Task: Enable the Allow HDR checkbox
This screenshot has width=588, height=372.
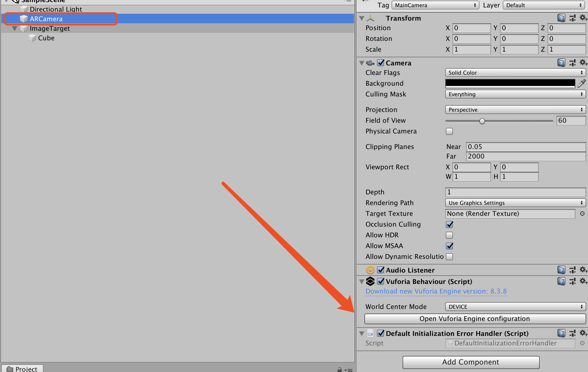Action: (x=449, y=235)
